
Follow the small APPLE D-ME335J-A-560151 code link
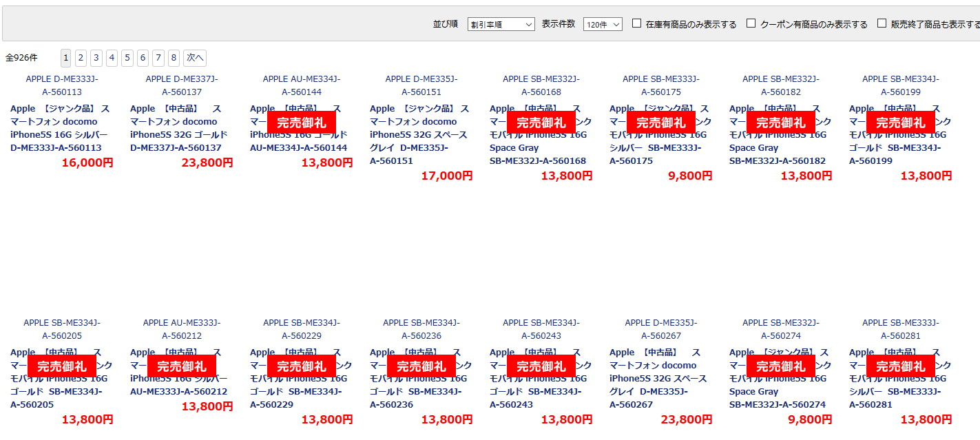tap(421, 85)
